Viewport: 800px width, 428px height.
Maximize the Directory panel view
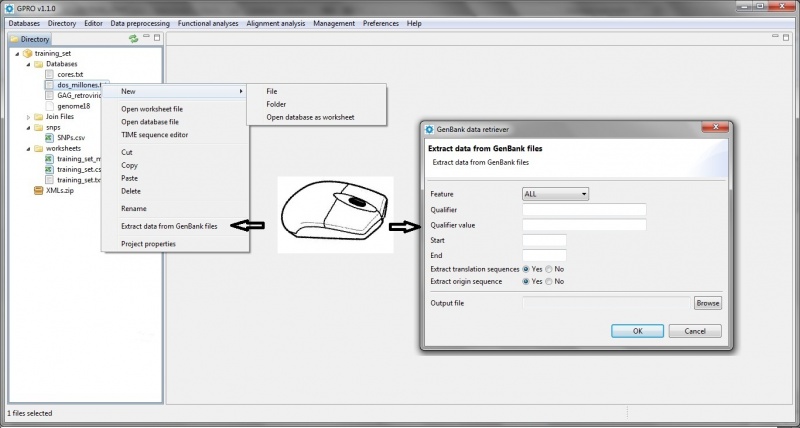(x=156, y=39)
